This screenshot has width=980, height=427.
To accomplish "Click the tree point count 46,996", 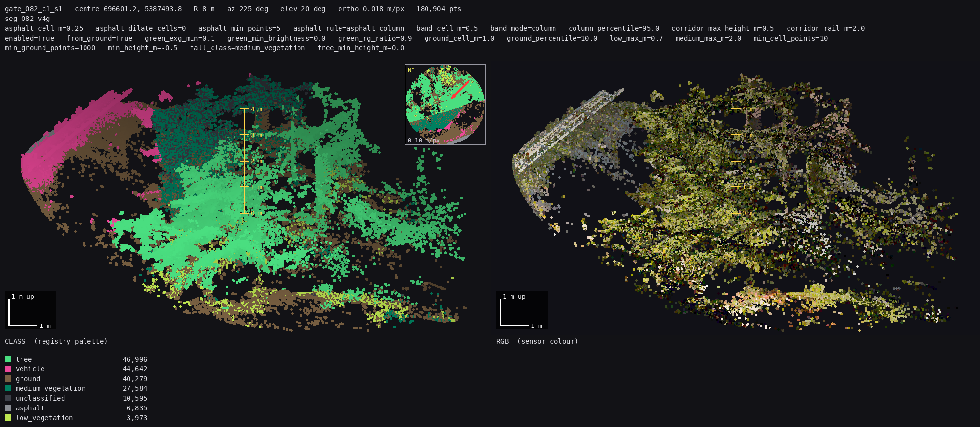I will [135, 359].
